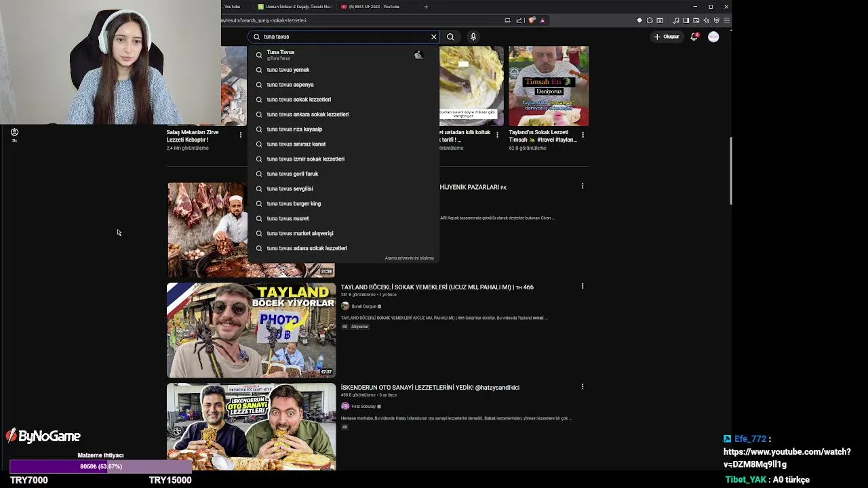This screenshot has height=488, width=868.
Task: Open the YouTube notifications bell
Action: (x=694, y=37)
